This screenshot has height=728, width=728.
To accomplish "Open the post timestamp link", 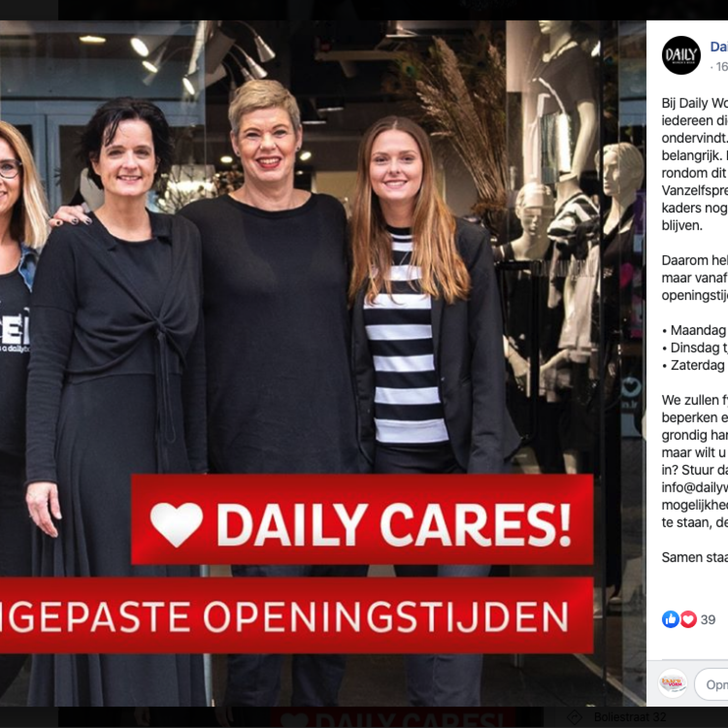I will coord(721,67).
